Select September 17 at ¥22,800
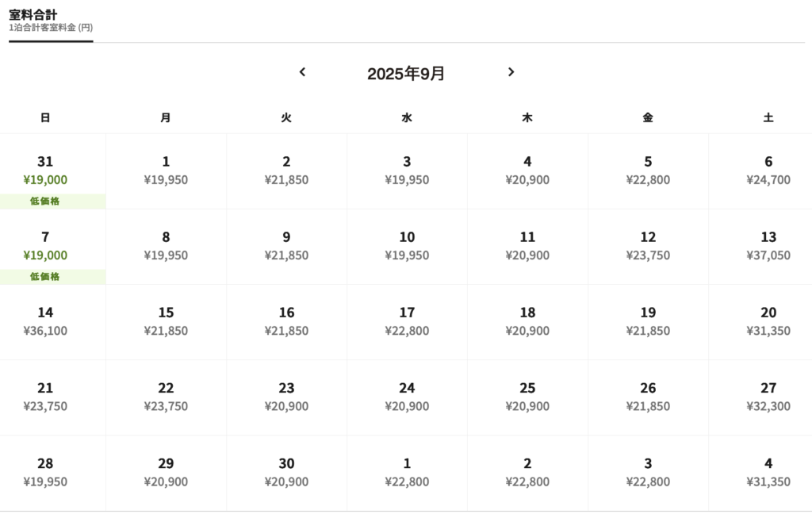 point(407,322)
